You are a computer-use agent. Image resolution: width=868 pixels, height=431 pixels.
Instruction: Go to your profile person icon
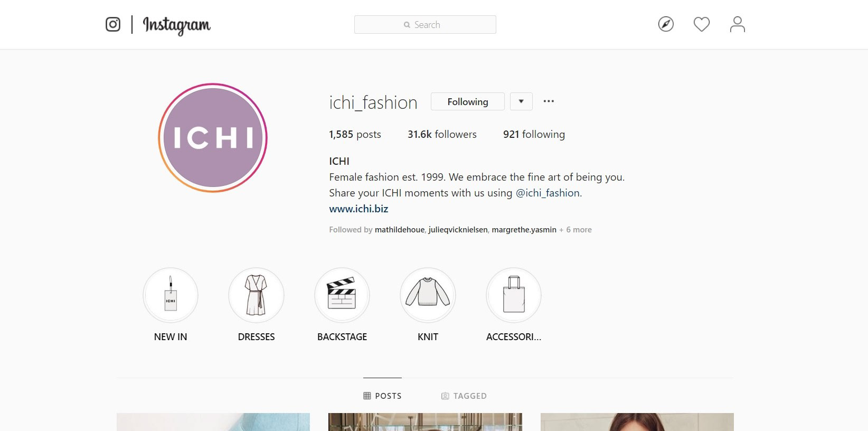(738, 24)
